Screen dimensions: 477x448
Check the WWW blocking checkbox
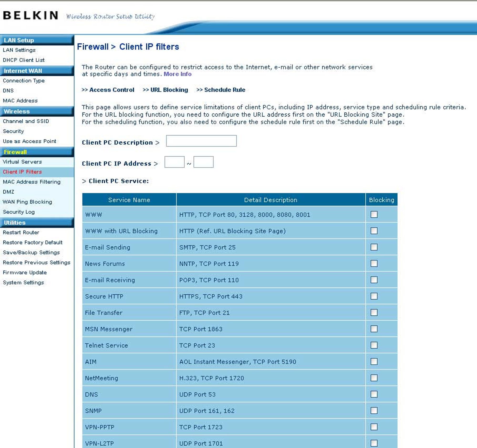(374, 214)
